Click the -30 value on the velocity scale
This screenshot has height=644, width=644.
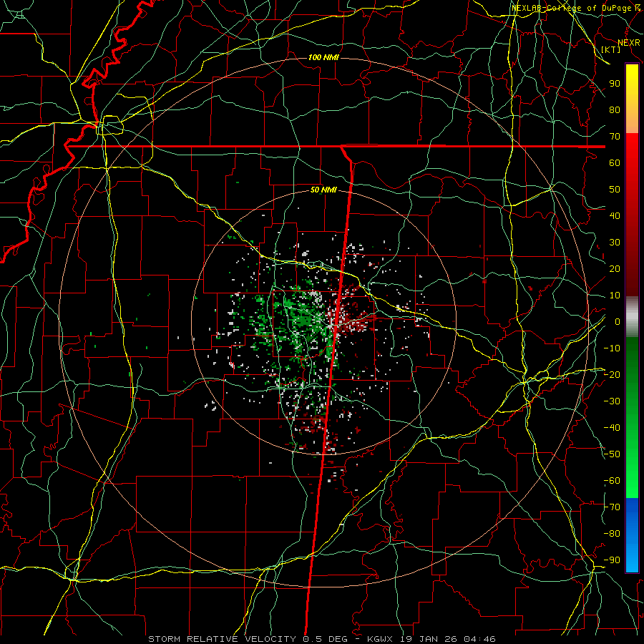612,401
